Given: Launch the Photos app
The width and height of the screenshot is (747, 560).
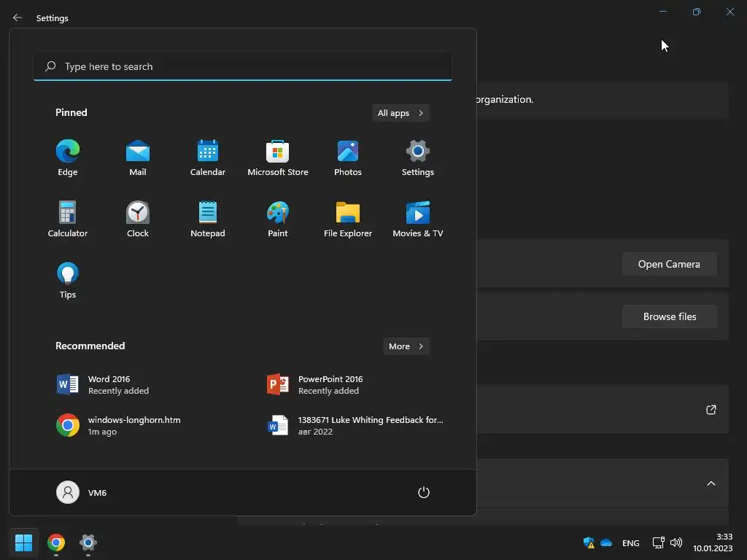Looking at the screenshot, I should (x=348, y=157).
